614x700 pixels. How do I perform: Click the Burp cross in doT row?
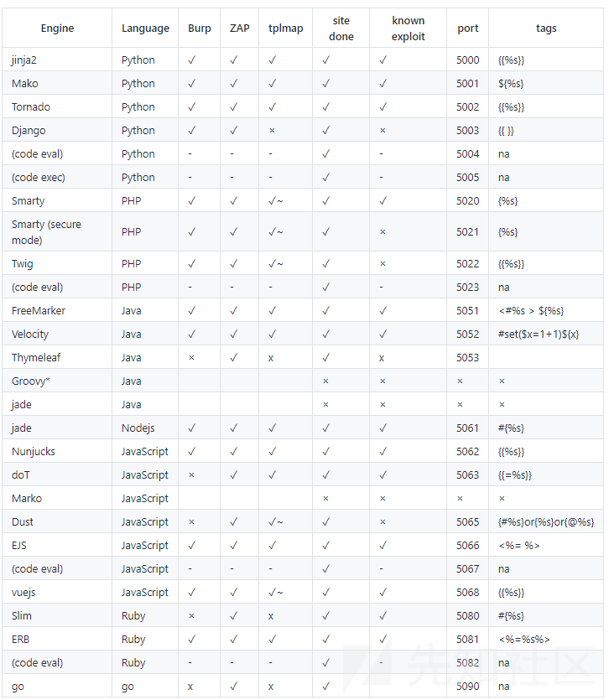(191, 475)
